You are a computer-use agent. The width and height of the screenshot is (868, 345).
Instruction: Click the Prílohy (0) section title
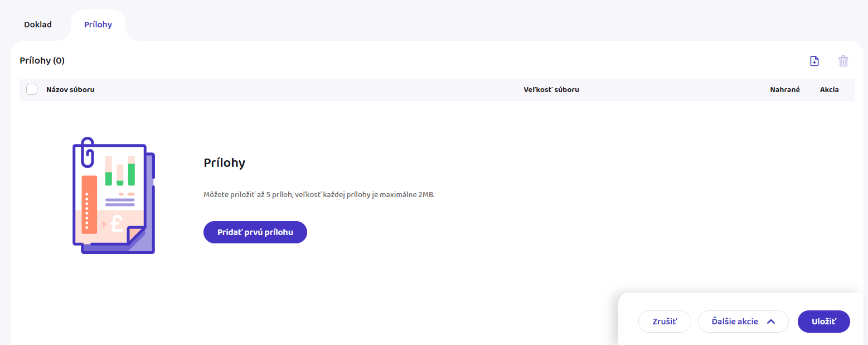(42, 60)
